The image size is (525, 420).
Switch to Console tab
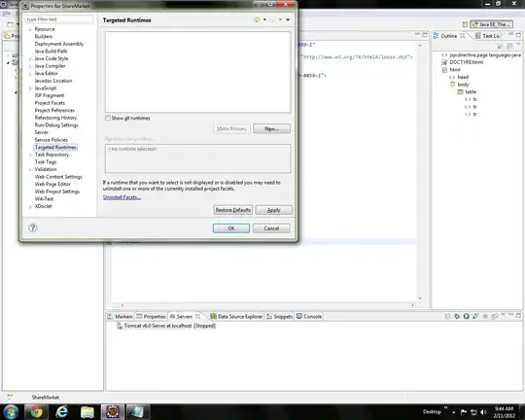(309, 317)
